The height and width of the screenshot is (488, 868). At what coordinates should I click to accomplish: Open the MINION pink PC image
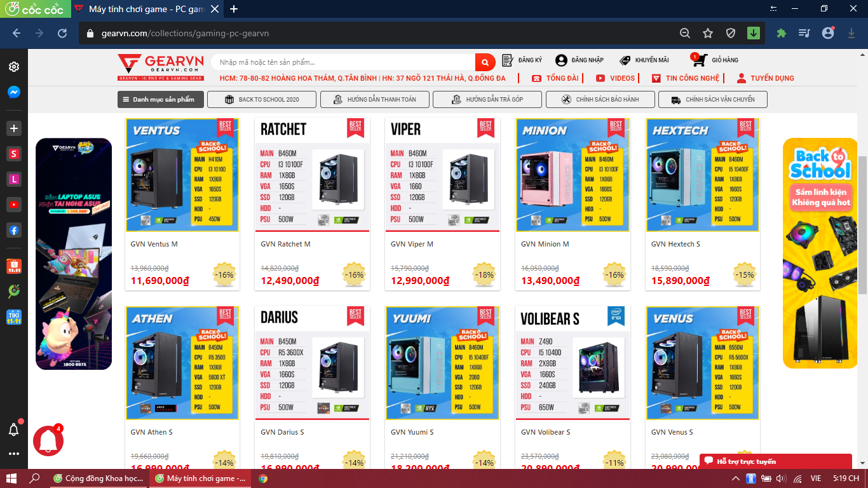click(x=573, y=175)
